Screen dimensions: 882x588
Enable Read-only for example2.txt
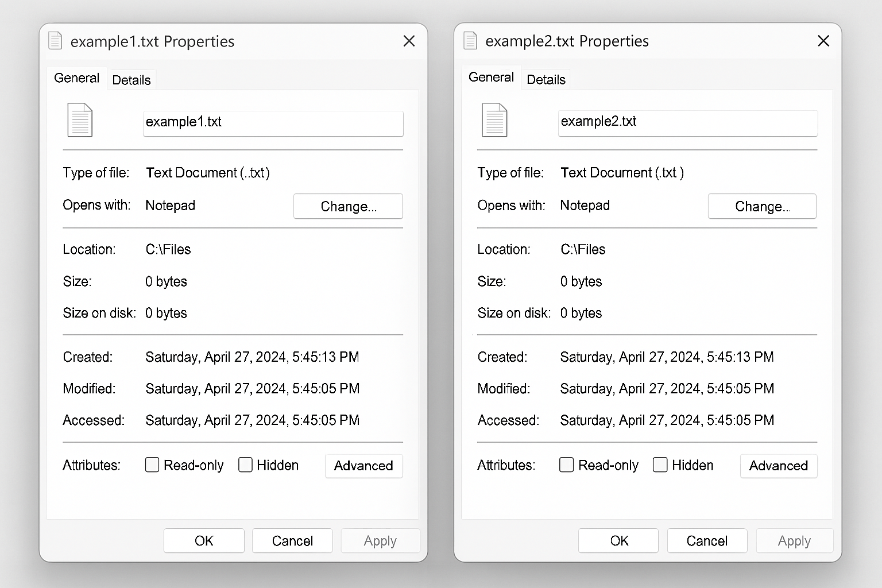[566, 465]
